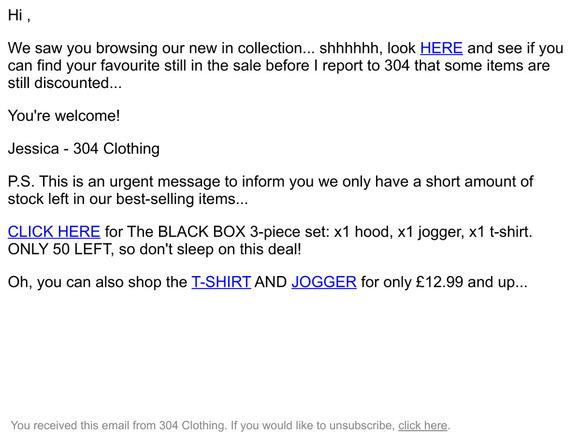This screenshot has width=580, height=436.
Task: Click the word 'shhhhhh' in first paragraph
Action: pyautogui.click(x=348, y=48)
